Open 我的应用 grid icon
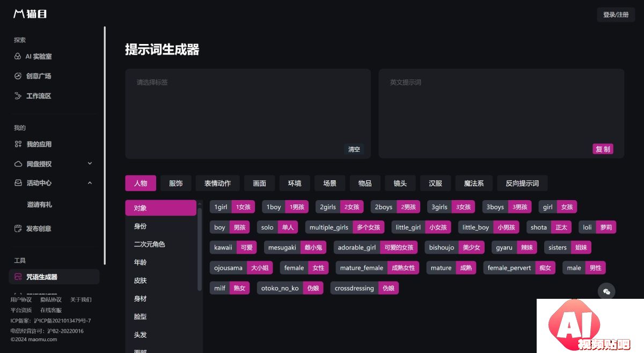This screenshot has height=353, width=644. pos(18,144)
